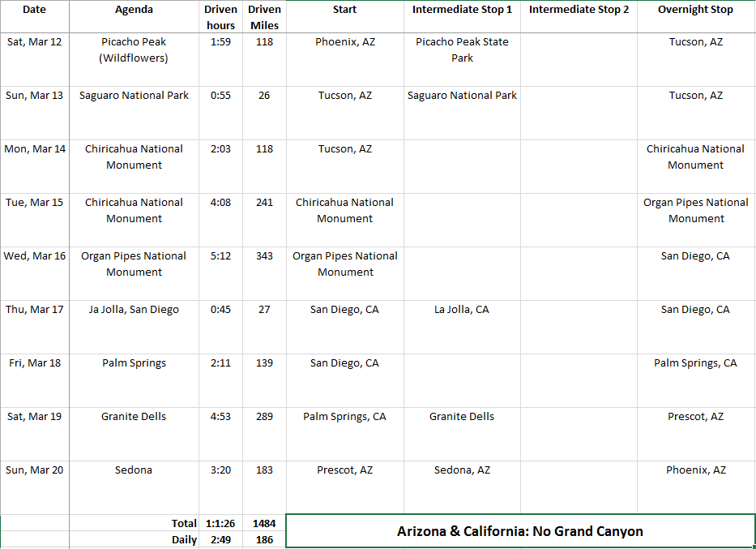
Task: Select the Intermediate Stop 2 header
Action: tap(579, 10)
